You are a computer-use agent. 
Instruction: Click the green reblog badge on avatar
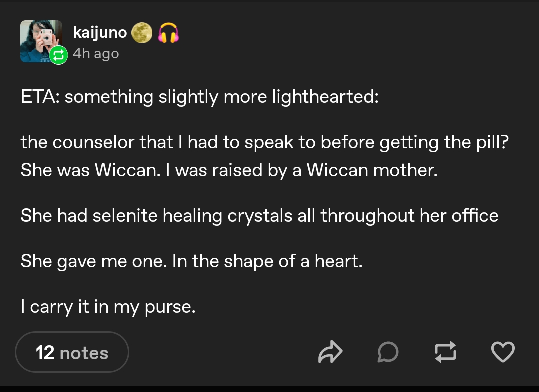[59, 55]
